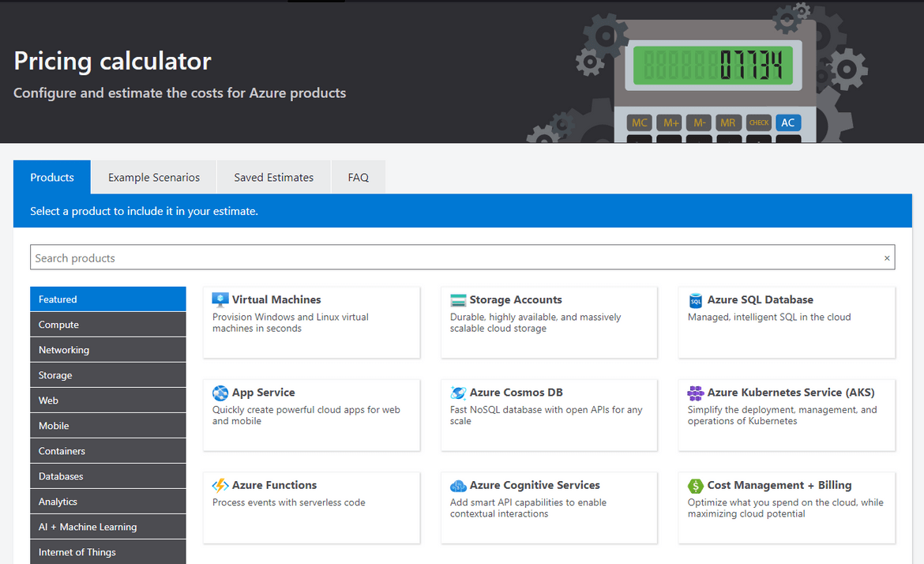Image resolution: width=924 pixels, height=564 pixels.
Task: Select the Analytics category
Action: (x=108, y=502)
